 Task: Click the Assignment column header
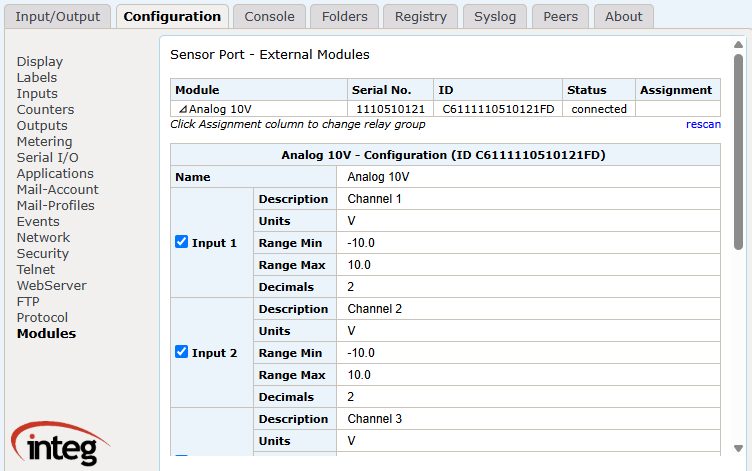678,90
